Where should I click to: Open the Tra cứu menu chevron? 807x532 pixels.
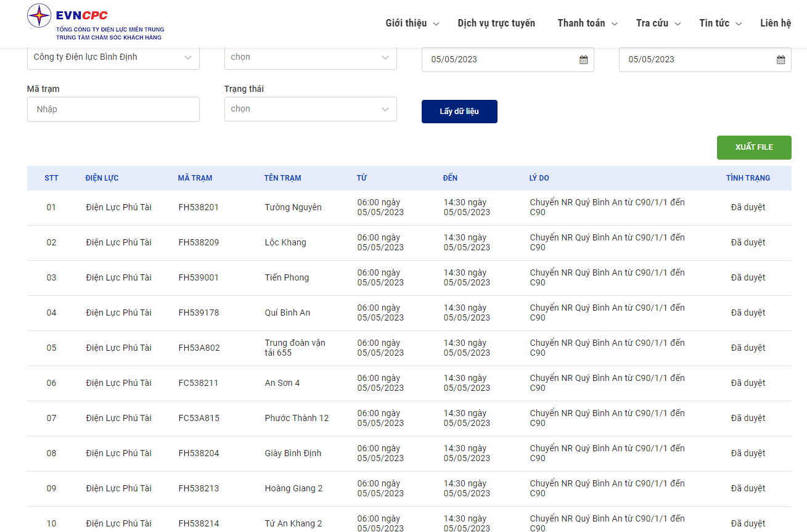coord(678,24)
